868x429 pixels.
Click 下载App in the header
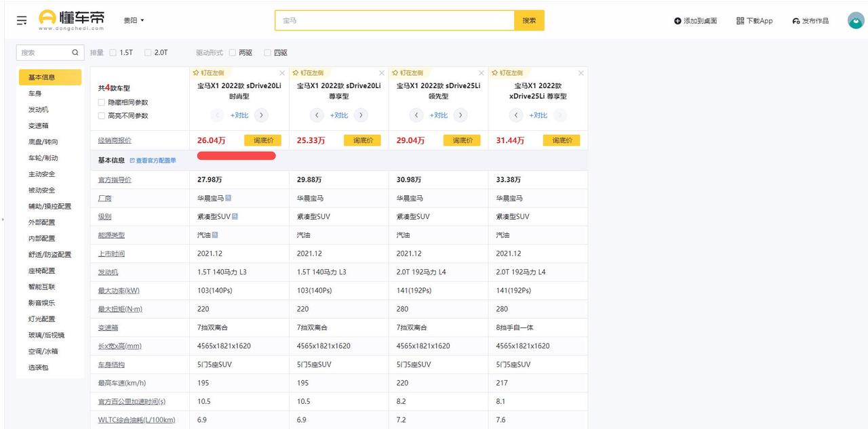point(754,21)
